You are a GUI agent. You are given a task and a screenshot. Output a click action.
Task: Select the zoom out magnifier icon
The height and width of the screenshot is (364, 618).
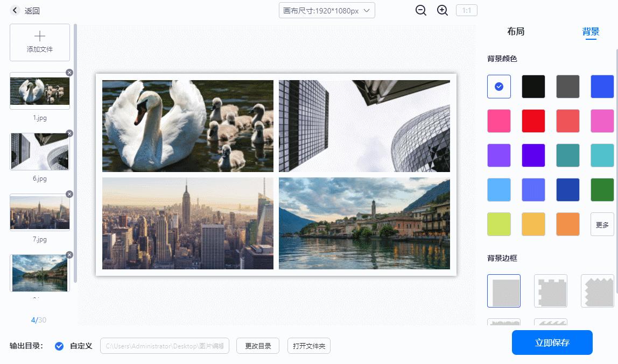tap(421, 10)
